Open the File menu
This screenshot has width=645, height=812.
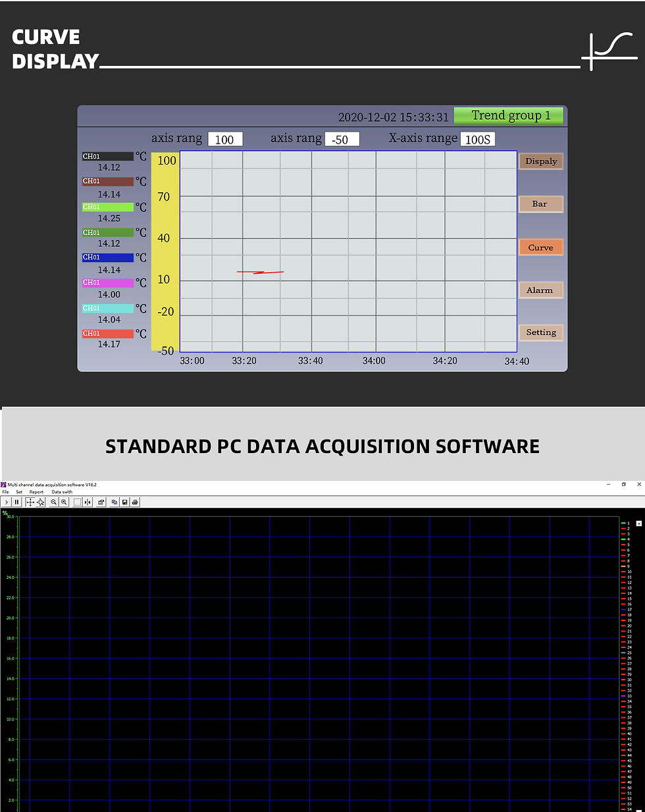click(x=5, y=492)
